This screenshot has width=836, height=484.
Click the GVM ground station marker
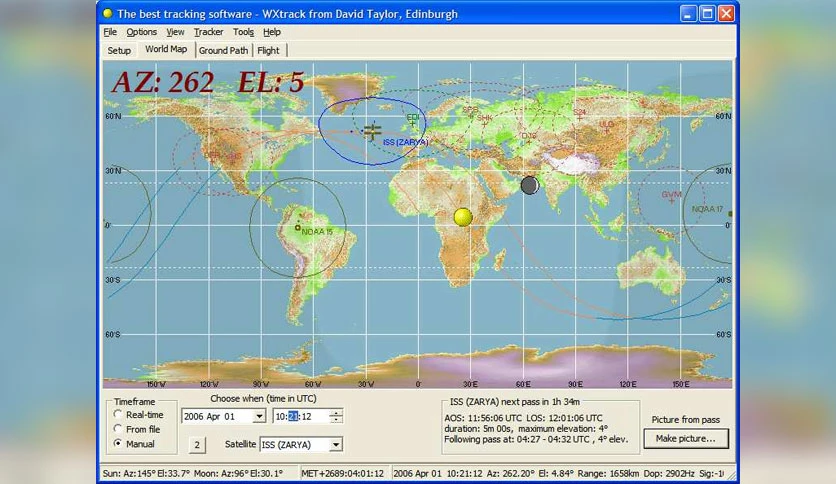coord(671,200)
